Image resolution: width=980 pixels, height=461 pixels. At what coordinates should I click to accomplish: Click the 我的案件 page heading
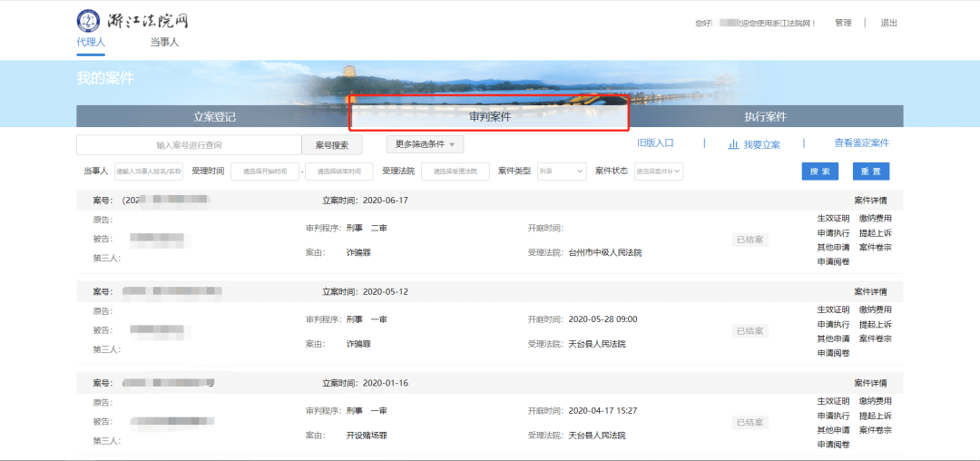click(105, 79)
